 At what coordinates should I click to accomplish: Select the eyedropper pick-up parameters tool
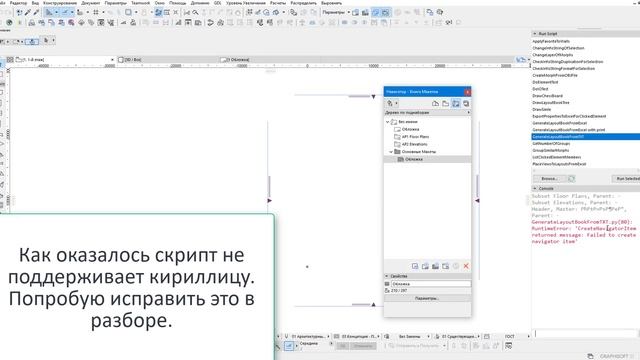tap(28, 13)
